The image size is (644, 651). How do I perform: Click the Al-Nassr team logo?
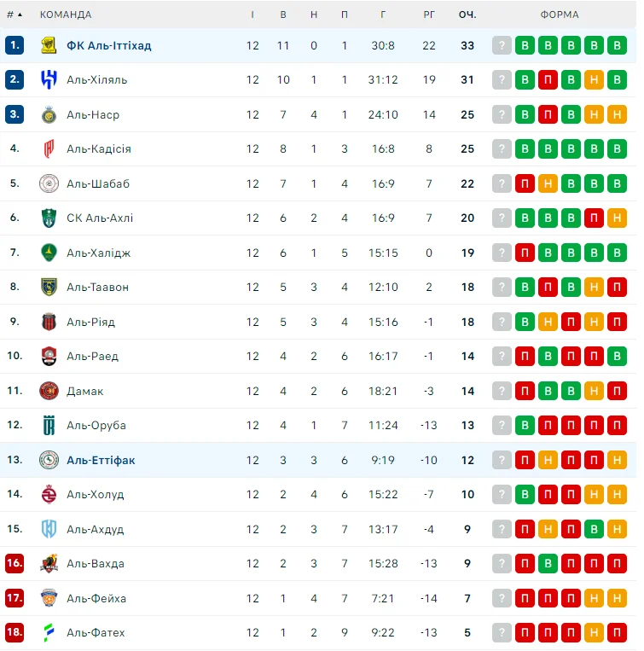tap(49, 114)
